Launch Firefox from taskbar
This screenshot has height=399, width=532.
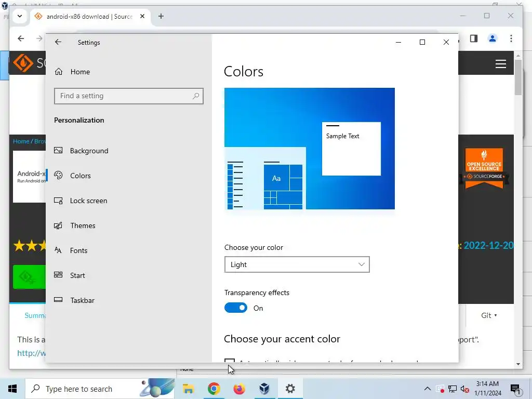[x=239, y=389]
